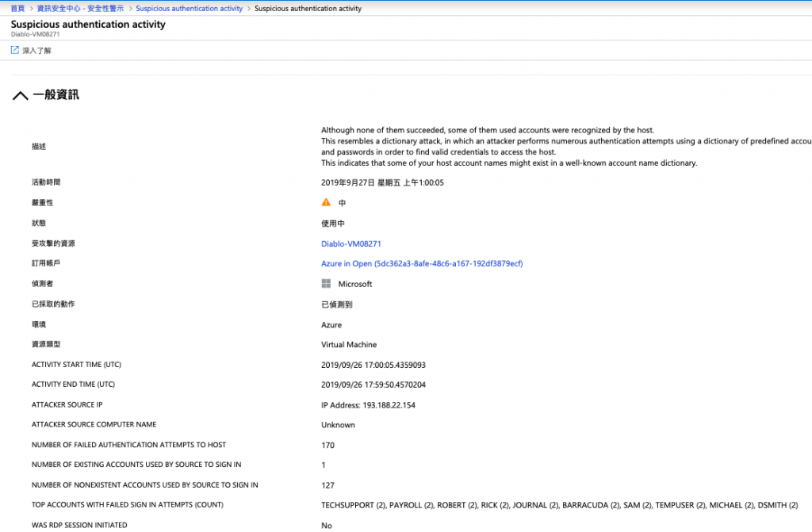Click the 受攻擊的資源 label

tap(53, 243)
